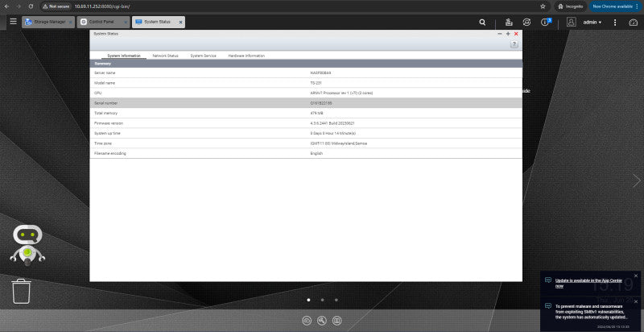Open the Recycle Bin desktop icon

tap(21, 291)
